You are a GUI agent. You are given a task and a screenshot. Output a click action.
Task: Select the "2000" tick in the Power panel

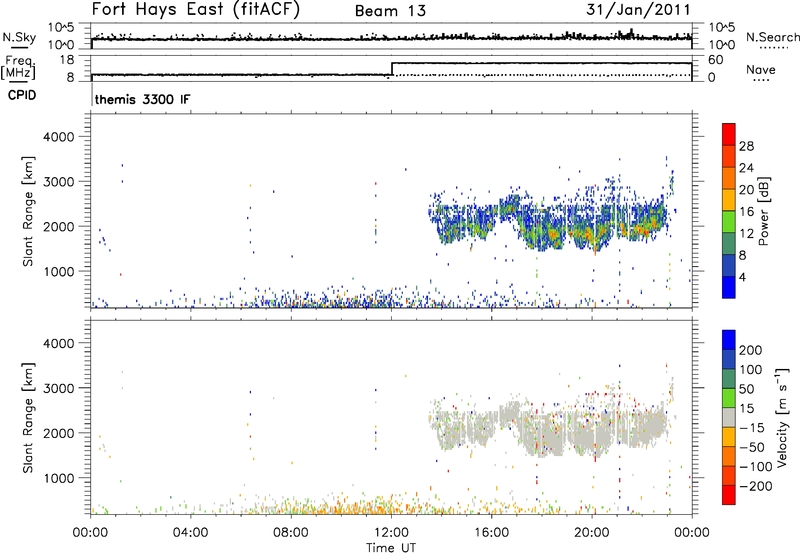tap(59, 226)
